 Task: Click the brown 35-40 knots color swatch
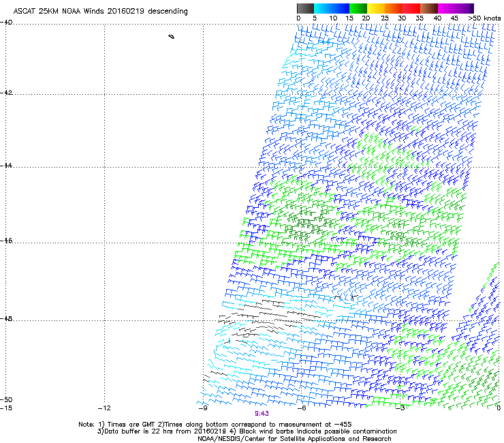point(429,8)
